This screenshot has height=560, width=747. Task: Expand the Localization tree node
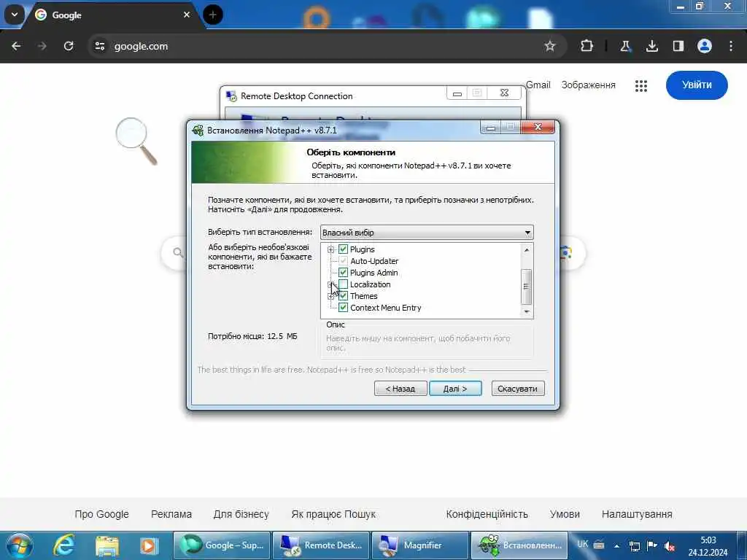point(330,285)
